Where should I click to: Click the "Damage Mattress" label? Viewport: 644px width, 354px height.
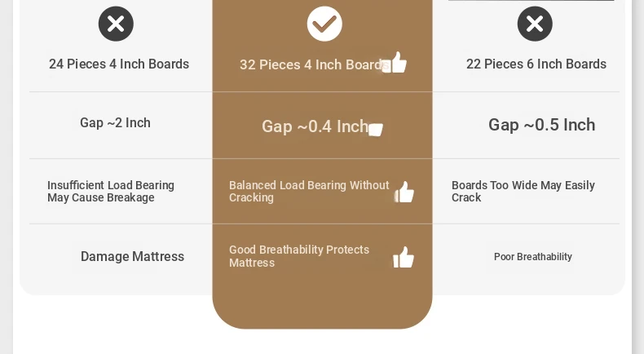pyautogui.click(x=132, y=257)
